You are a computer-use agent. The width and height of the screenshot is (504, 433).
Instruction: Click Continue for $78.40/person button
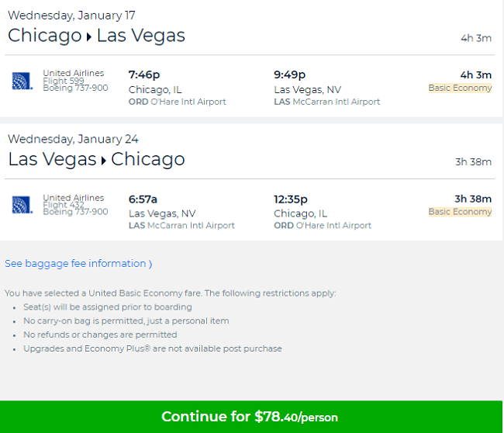click(251, 417)
